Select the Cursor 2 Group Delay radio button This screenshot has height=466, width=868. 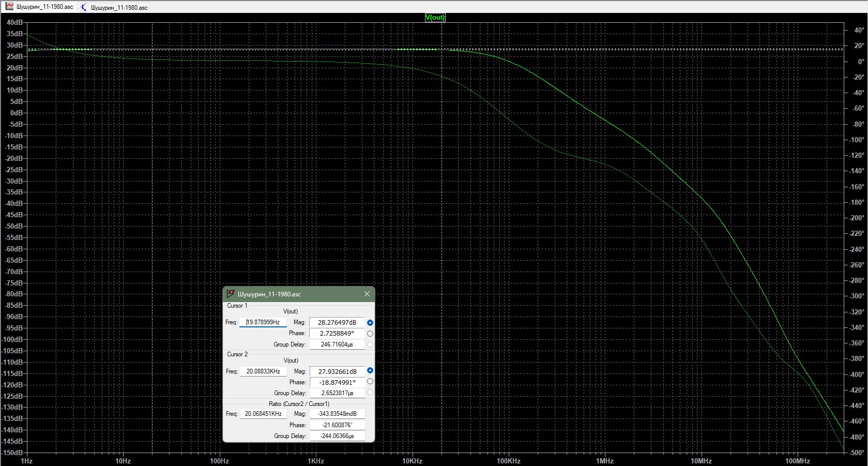point(370,393)
